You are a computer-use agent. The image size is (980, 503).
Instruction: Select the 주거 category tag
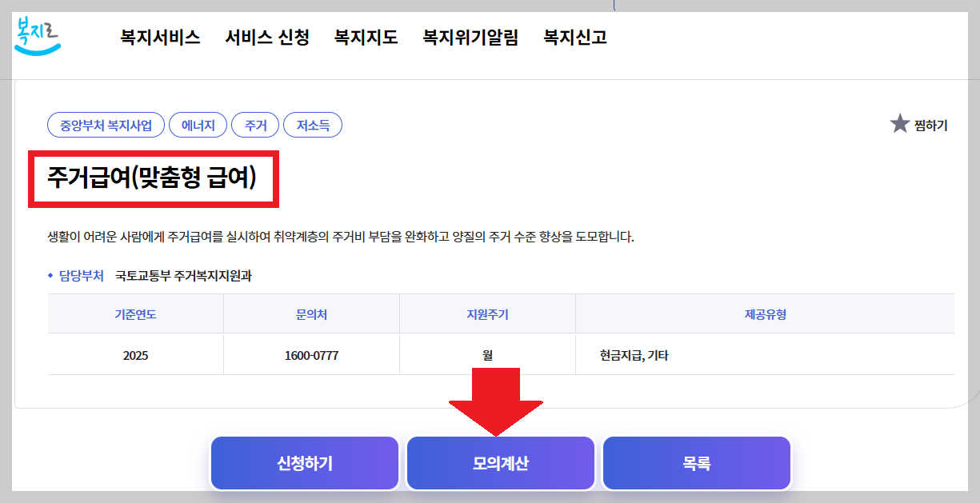pyautogui.click(x=255, y=124)
